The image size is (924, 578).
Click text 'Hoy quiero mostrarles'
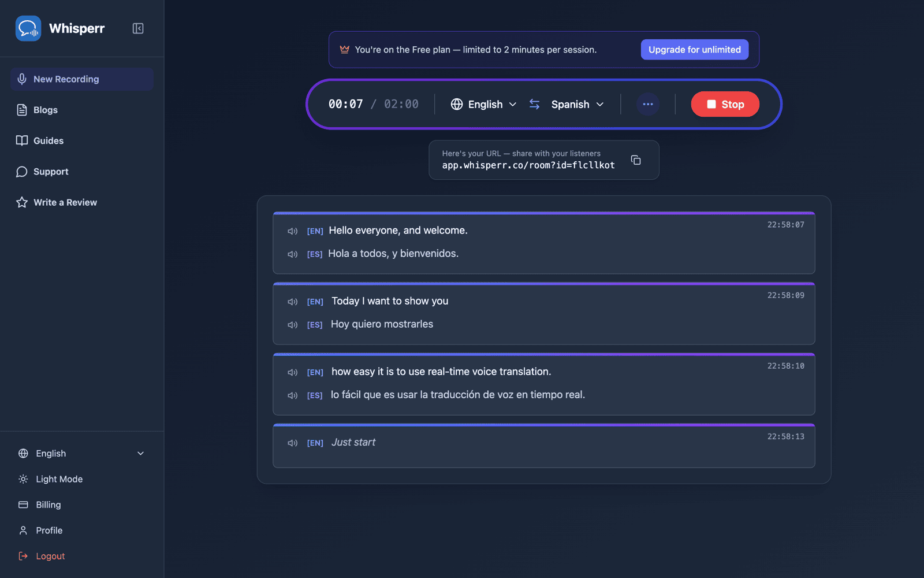pos(382,324)
